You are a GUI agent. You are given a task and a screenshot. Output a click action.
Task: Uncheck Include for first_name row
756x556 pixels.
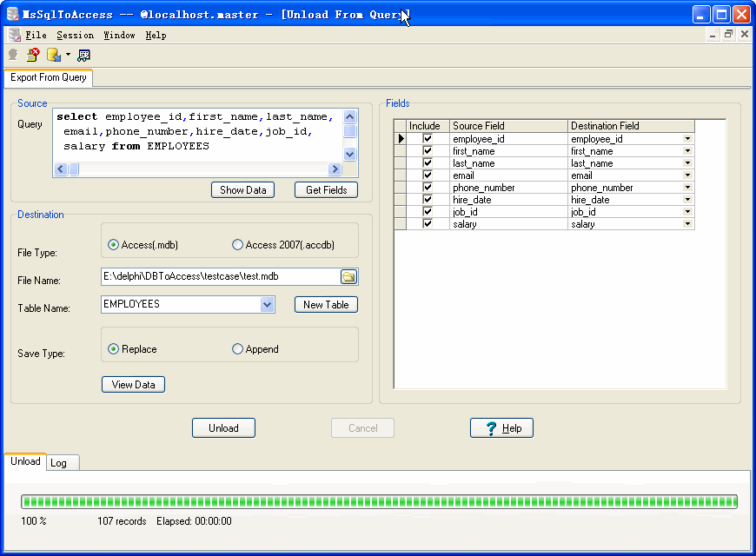click(x=428, y=150)
